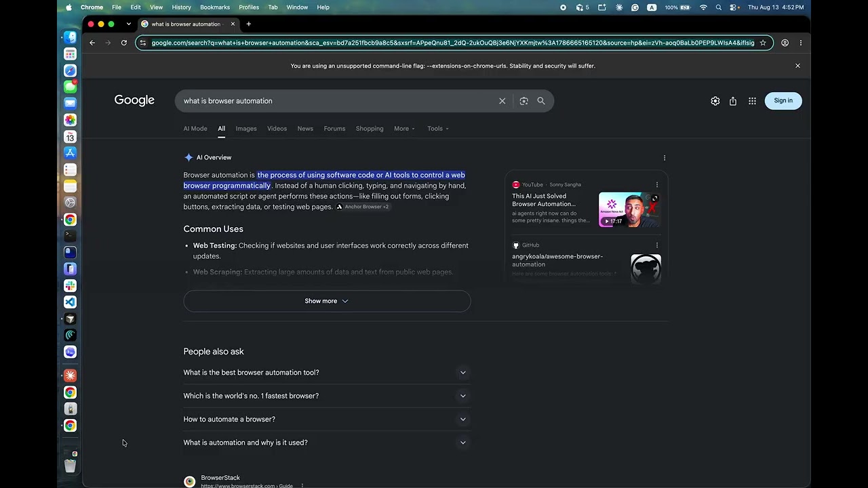
Task: Go back to the previous page
Action: [92, 43]
